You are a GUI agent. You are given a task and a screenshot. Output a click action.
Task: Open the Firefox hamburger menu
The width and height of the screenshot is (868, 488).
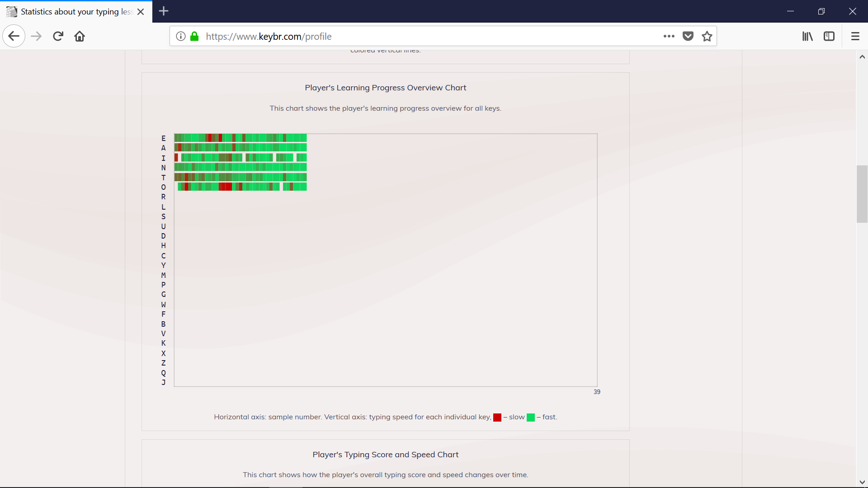click(855, 36)
